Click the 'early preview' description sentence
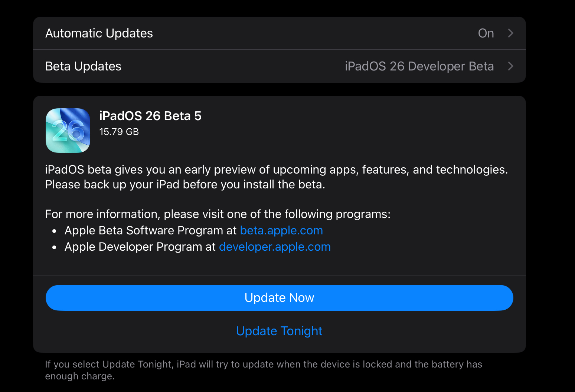This screenshot has width=575, height=392. [x=276, y=169]
